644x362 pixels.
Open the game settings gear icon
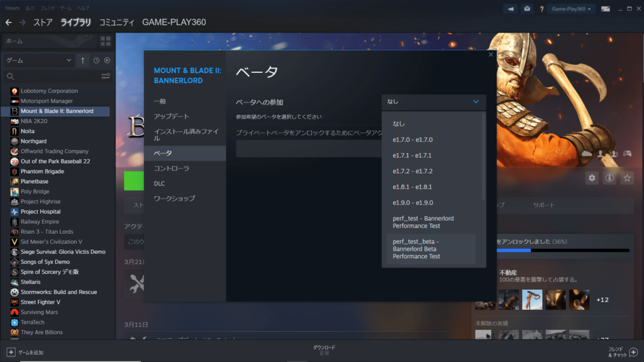pos(592,178)
